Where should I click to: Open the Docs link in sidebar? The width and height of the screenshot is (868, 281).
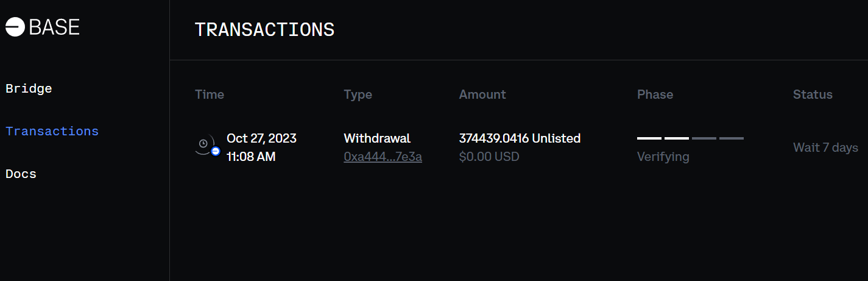click(21, 174)
